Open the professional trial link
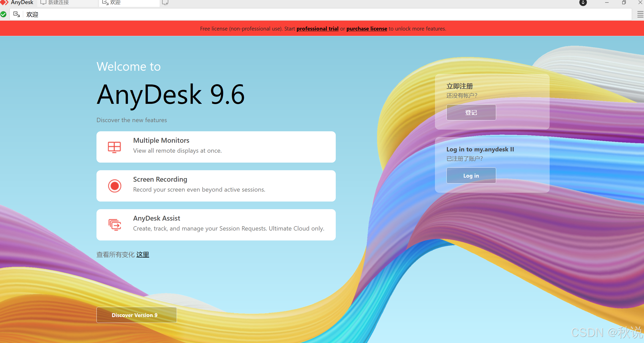 (x=317, y=29)
